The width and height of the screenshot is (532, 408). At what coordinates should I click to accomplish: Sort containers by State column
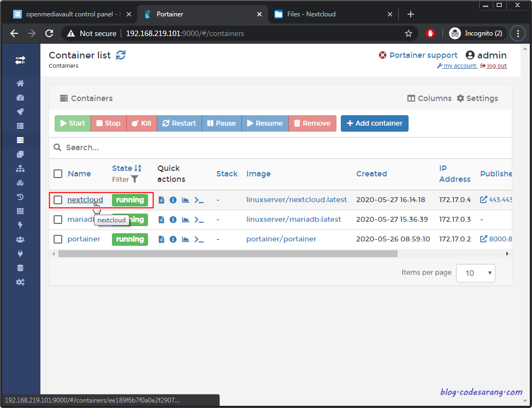127,168
